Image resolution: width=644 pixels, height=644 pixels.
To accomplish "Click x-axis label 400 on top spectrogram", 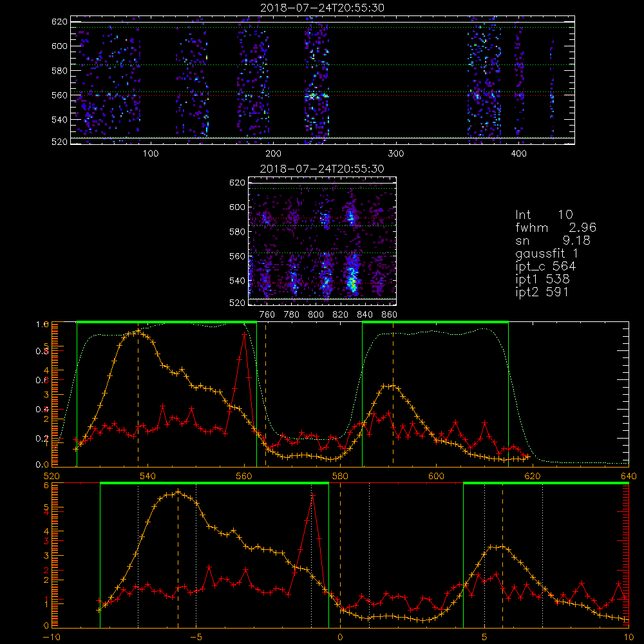I will (518, 154).
